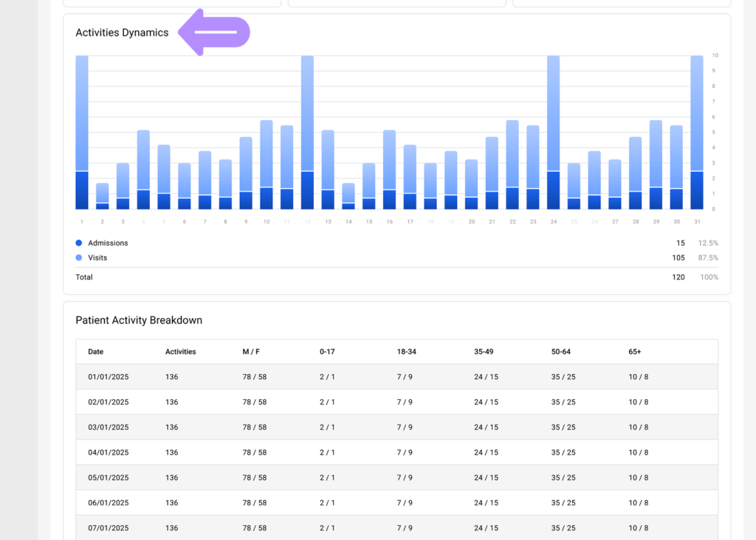This screenshot has width=756, height=540.
Task: Select the tall bar for day 12
Action: (307, 133)
